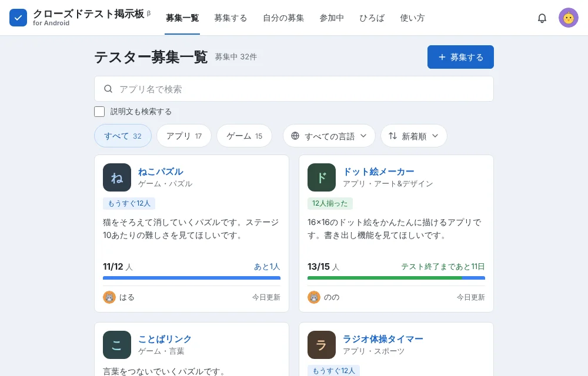Click ねこパズル blue progress bar

(192, 278)
